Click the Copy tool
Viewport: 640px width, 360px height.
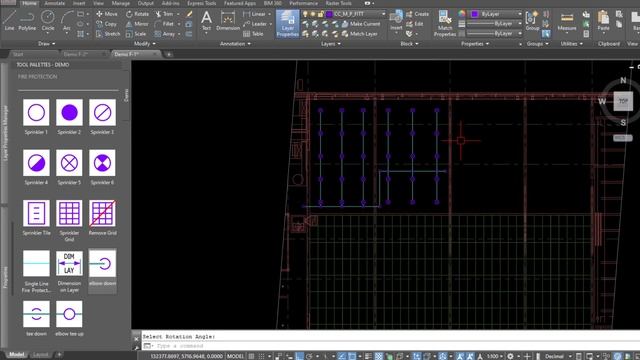[x=107, y=24]
